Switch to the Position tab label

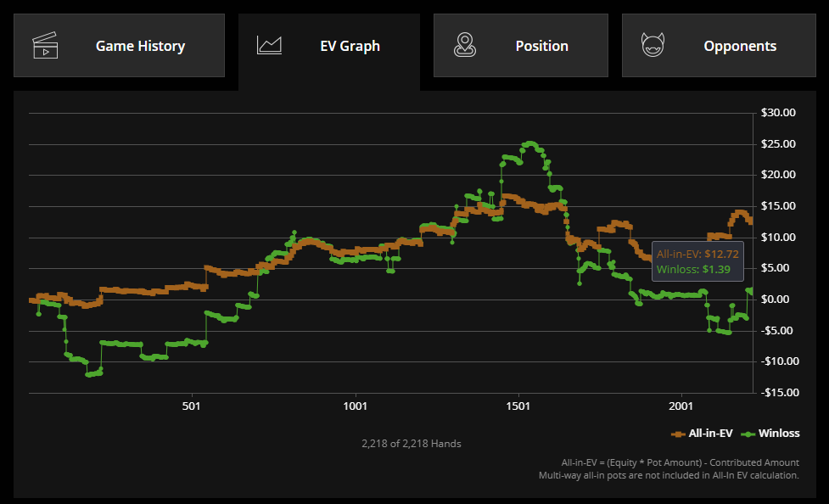pos(542,46)
